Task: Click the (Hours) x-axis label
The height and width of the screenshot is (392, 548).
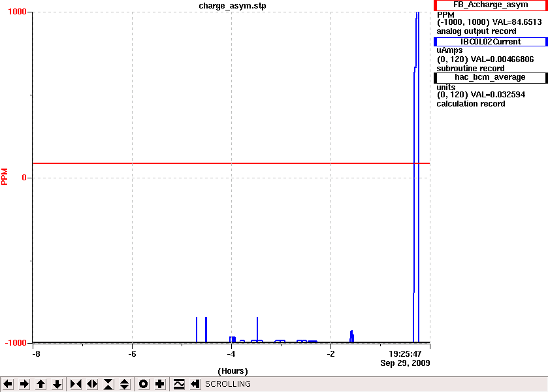Action: point(233,371)
